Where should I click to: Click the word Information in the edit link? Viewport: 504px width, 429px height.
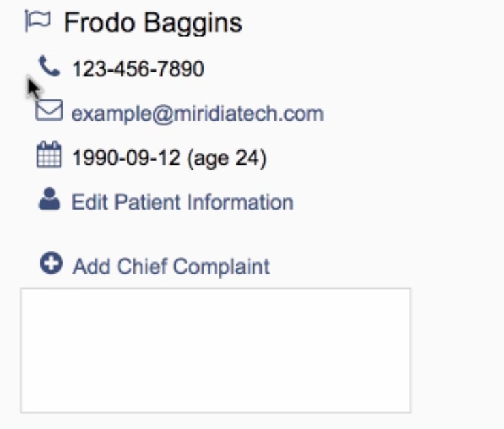click(240, 202)
